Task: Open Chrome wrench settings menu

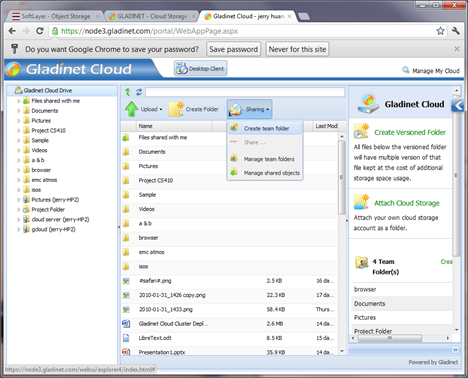Action: [x=456, y=31]
